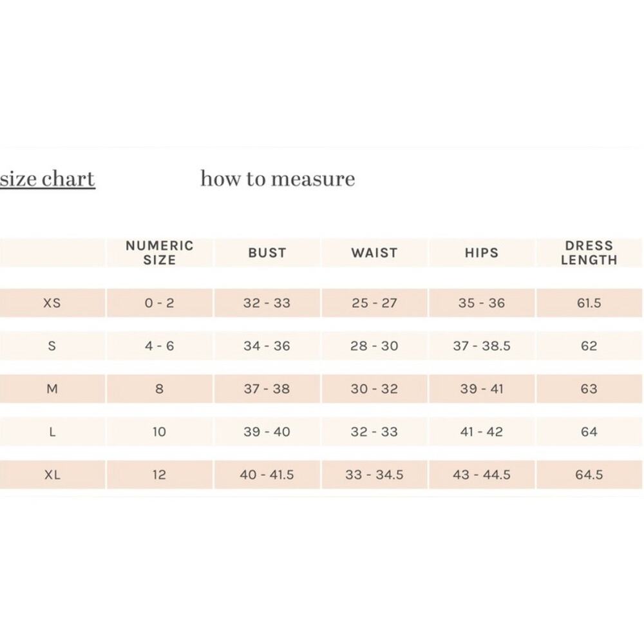The image size is (644, 644).
Task: Click the WAIST column header
Action: [375, 252]
